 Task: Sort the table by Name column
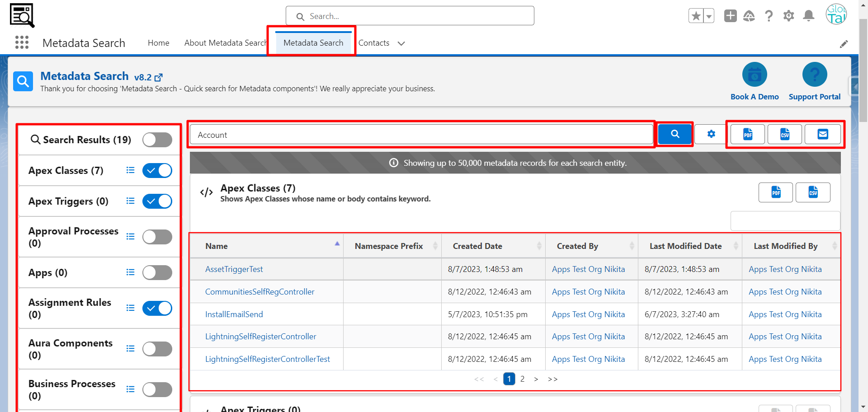point(266,246)
